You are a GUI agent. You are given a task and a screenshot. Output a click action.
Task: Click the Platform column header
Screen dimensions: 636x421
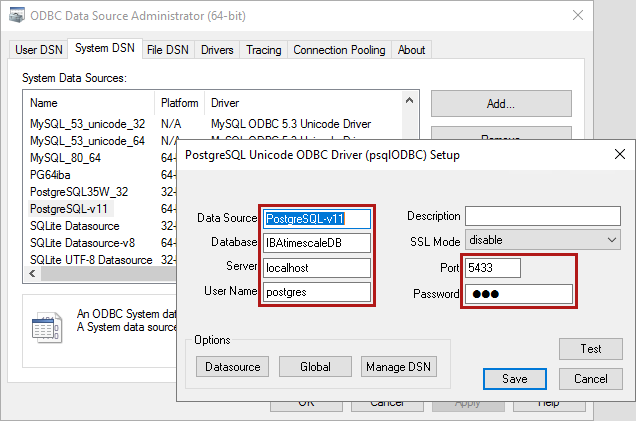click(180, 103)
